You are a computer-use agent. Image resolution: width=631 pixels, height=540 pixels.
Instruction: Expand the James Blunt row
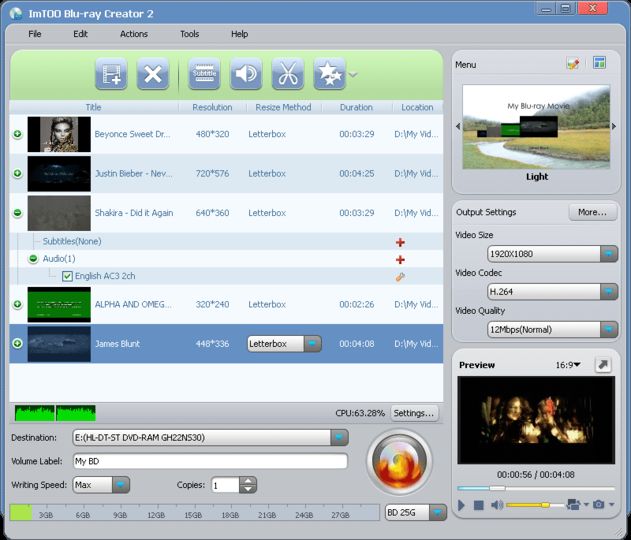coord(17,343)
